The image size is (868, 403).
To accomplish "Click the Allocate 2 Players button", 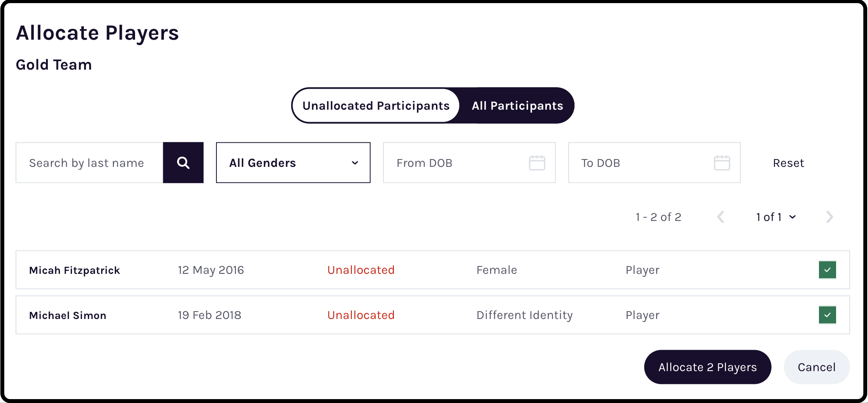I will click(x=708, y=367).
